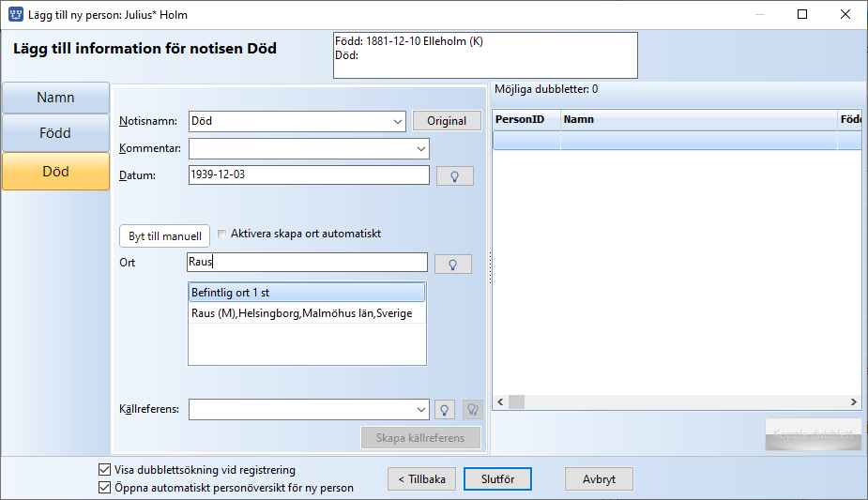Switch to the Född tab
The width and height of the screenshot is (868, 500).
(56, 133)
